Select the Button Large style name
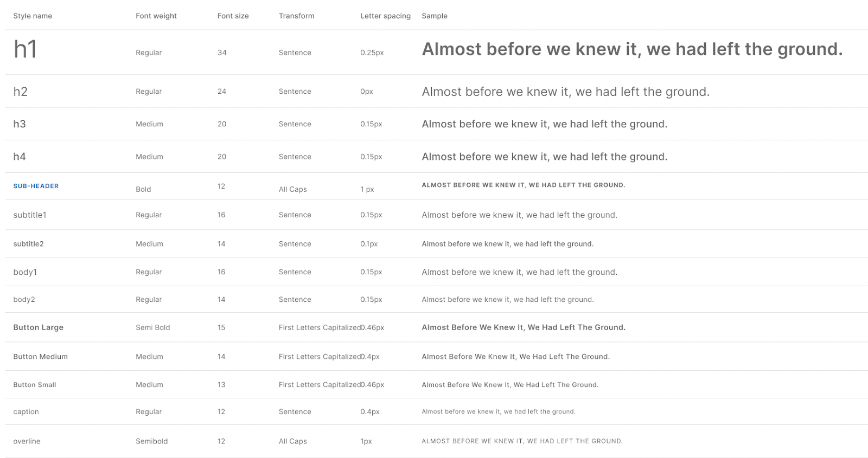This screenshot has width=868, height=458. [39, 327]
